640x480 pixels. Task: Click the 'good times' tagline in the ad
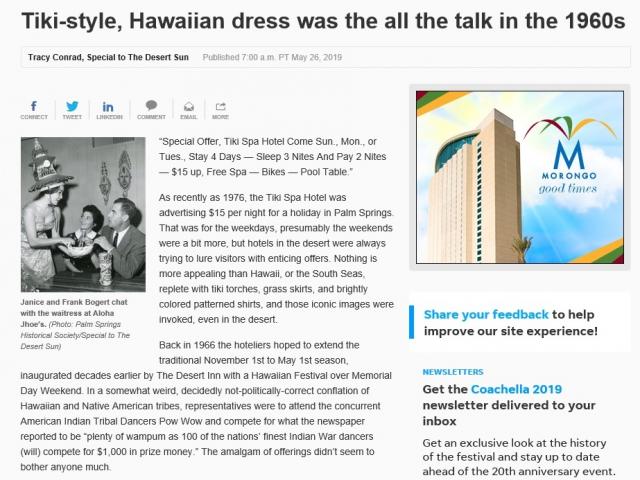click(570, 187)
